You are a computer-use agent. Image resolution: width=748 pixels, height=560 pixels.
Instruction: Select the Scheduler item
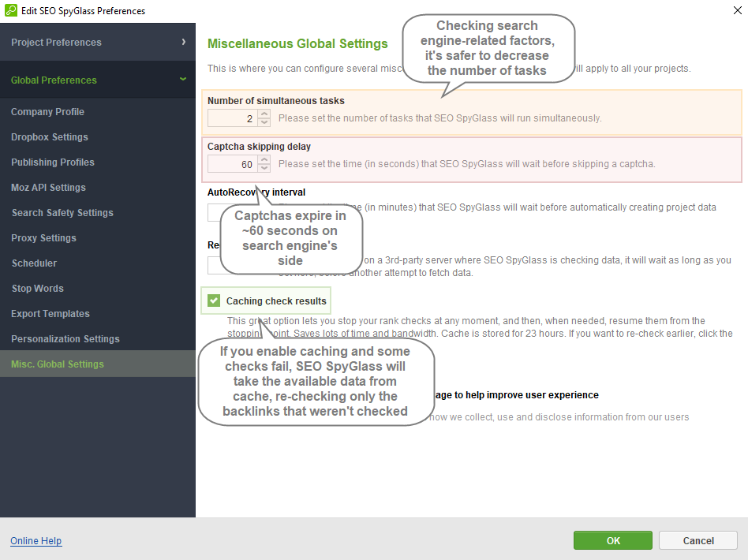34,263
